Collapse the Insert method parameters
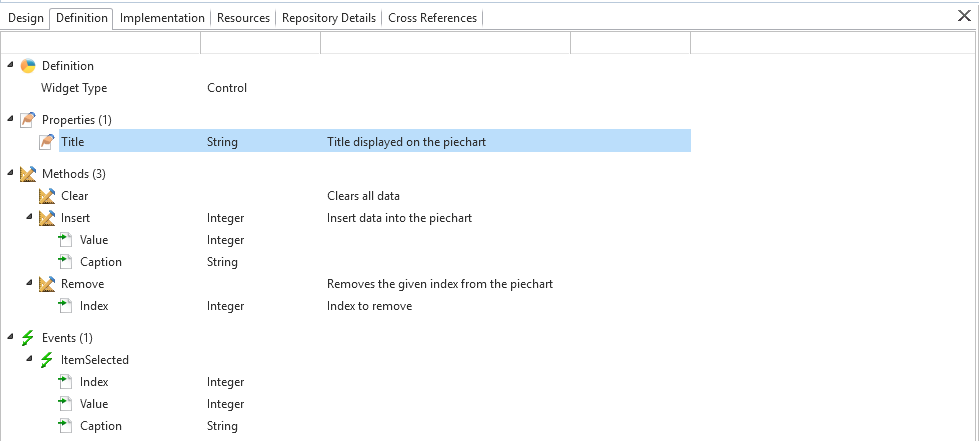This screenshot has height=441, width=979. (x=30, y=218)
